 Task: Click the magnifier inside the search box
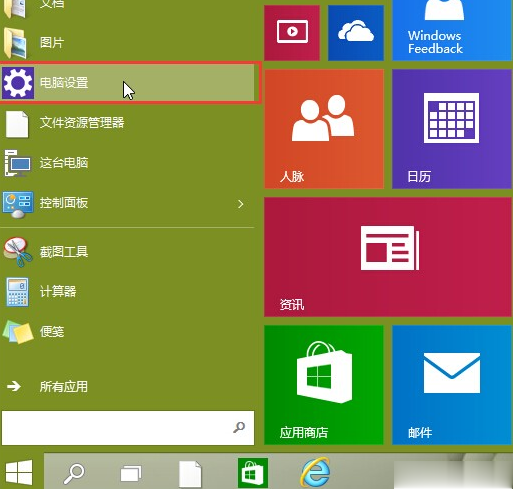(x=239, y=427)
